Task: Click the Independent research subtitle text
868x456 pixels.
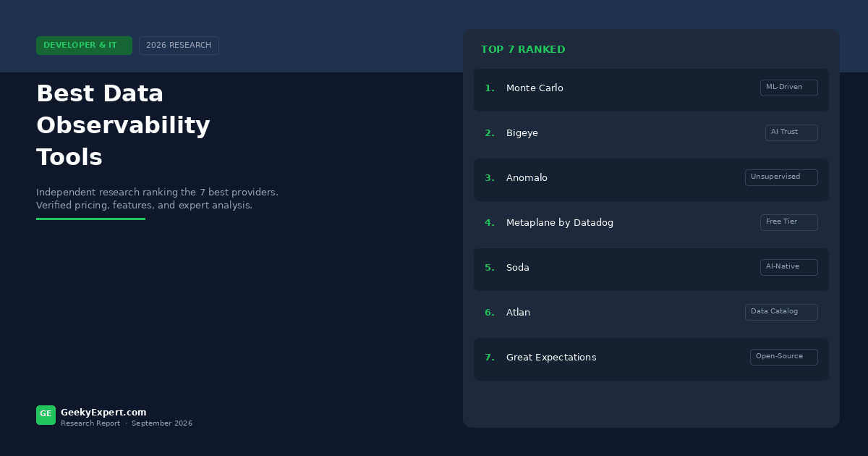Action: click(157, 199)
